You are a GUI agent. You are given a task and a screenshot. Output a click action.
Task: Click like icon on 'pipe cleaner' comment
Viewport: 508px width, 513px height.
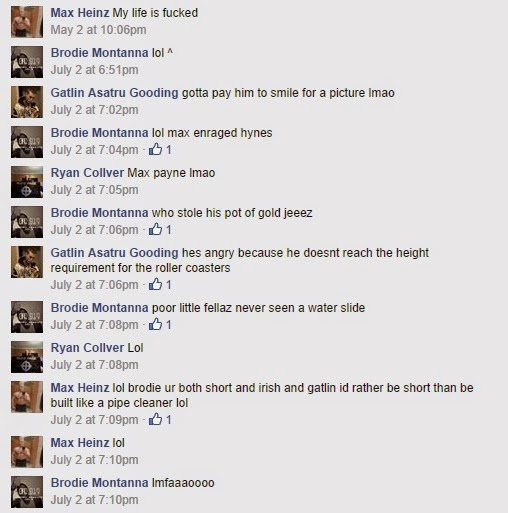point(155,419)
